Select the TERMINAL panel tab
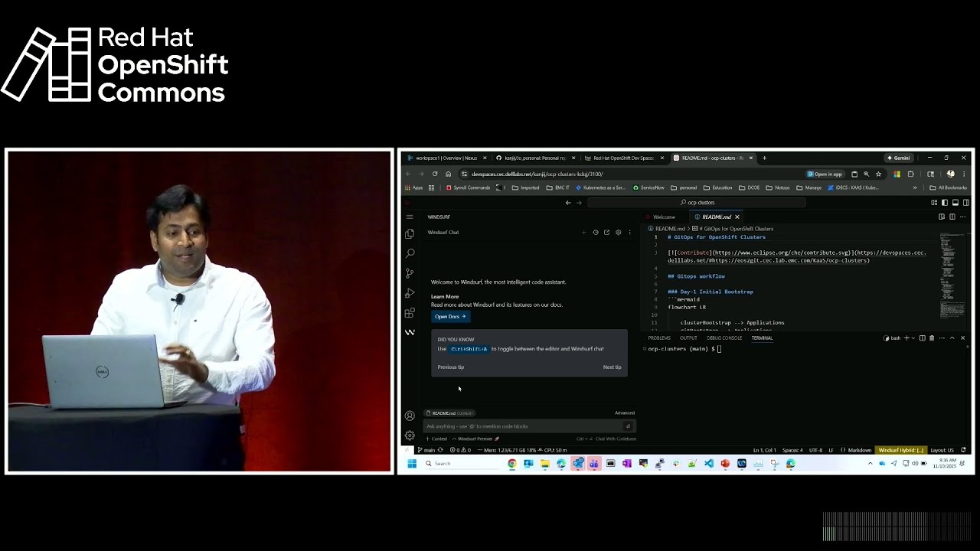This screenshot has height=551, width=980. click(x=762, y=337)
